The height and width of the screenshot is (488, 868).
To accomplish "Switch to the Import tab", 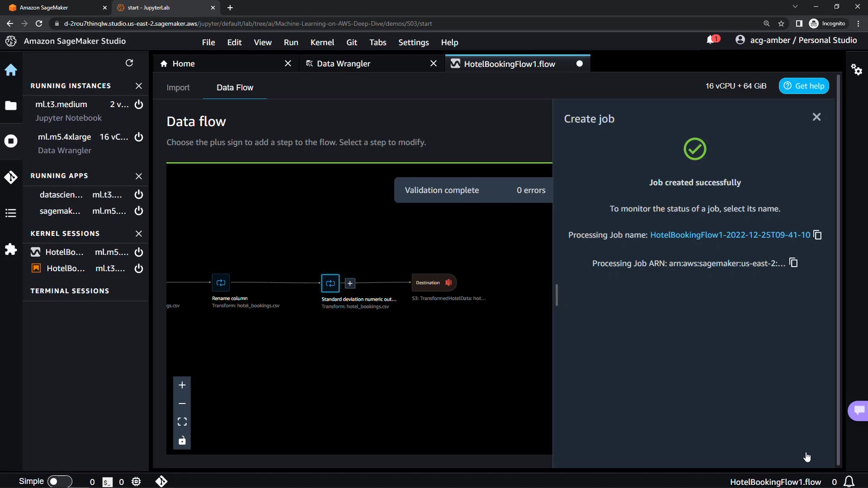I will click(x=178, y=88).
